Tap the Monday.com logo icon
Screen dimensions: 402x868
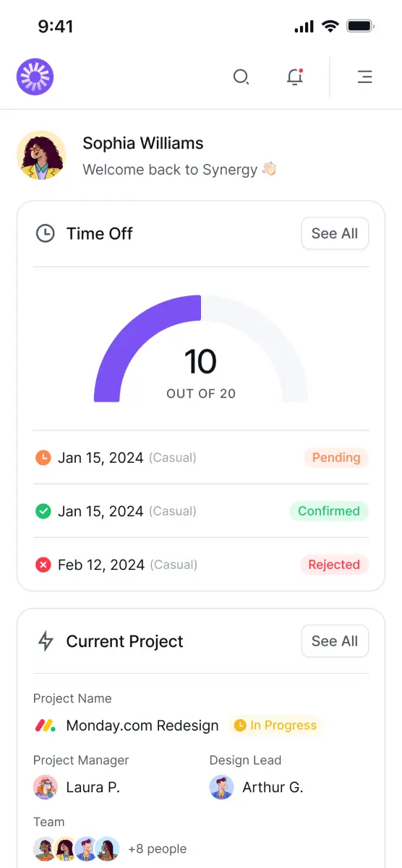click(x=45, y=725)
